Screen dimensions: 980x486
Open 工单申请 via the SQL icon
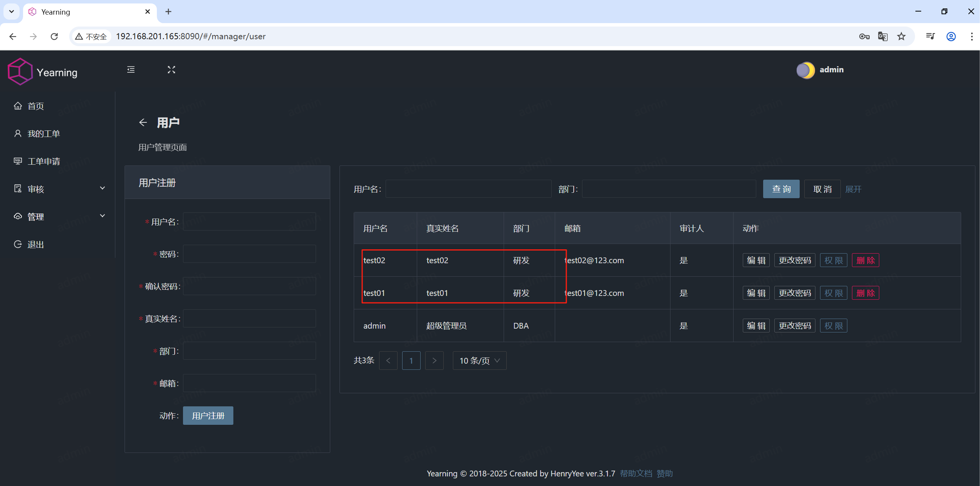pyautogui.click(x=18, y=161)
